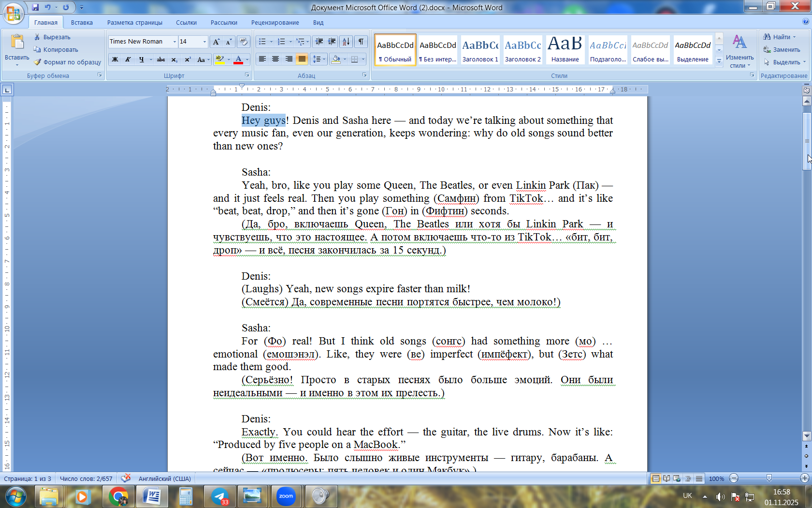Cut selection with Вырезать
Screen dimensions: 812x508
pyautogui.click(x=52, y=37)
